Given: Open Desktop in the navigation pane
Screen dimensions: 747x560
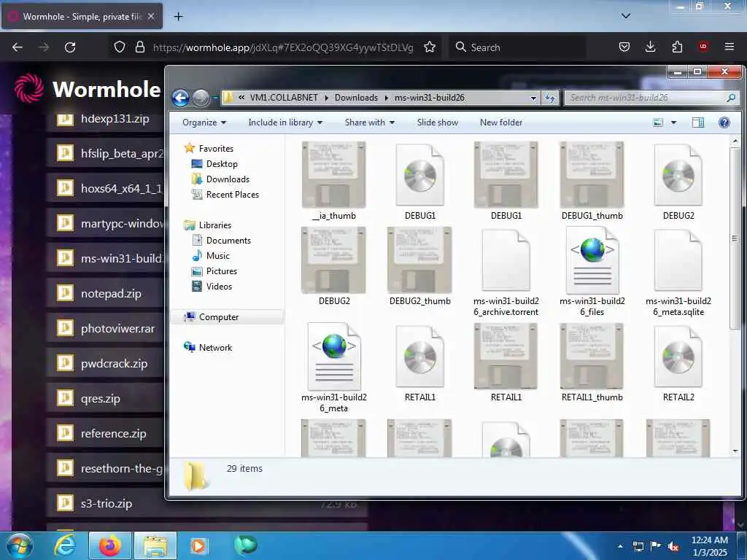Looking at the screenshot, I should pos(214,164).
